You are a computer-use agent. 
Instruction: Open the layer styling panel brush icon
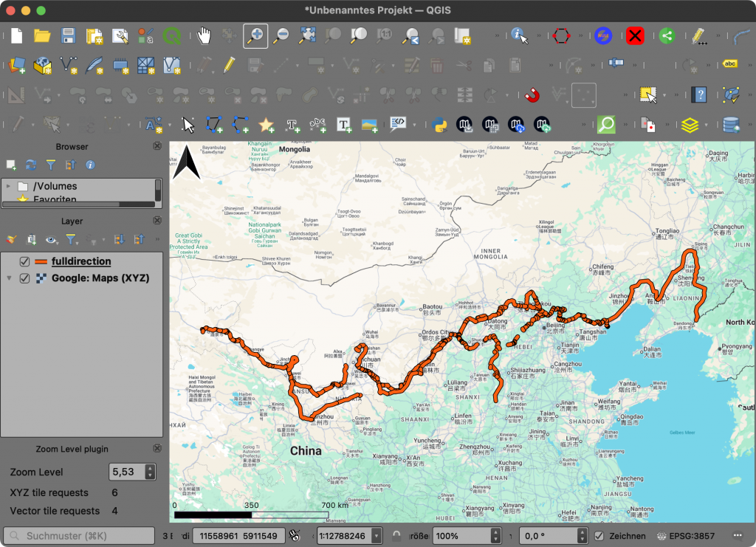click(x=12, y=239)
